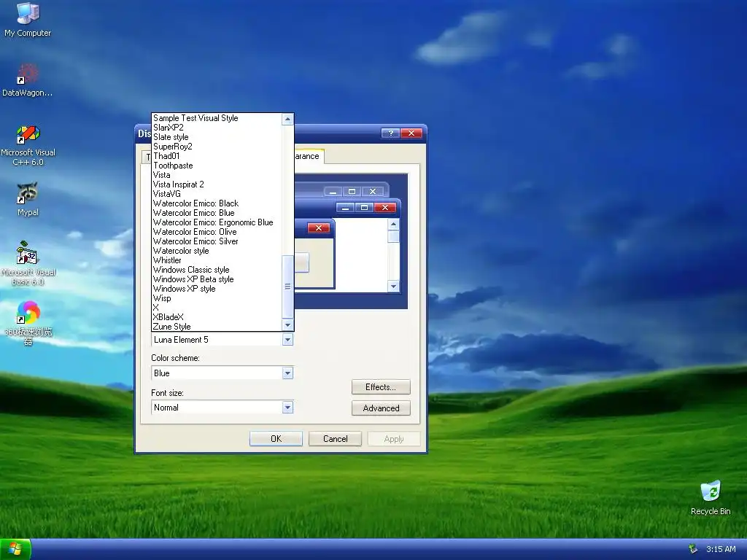Select the Microsoft Visual Basic 6.0 shortcut
The image size is (747, 560).
pos(28,262)
